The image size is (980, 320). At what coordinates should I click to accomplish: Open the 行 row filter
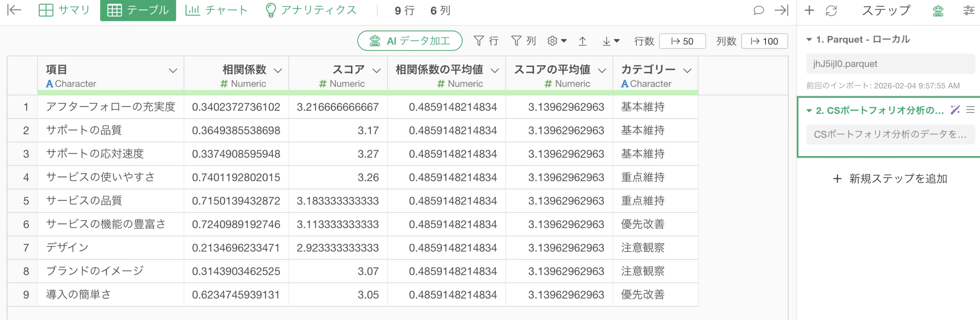coord(486,41)
